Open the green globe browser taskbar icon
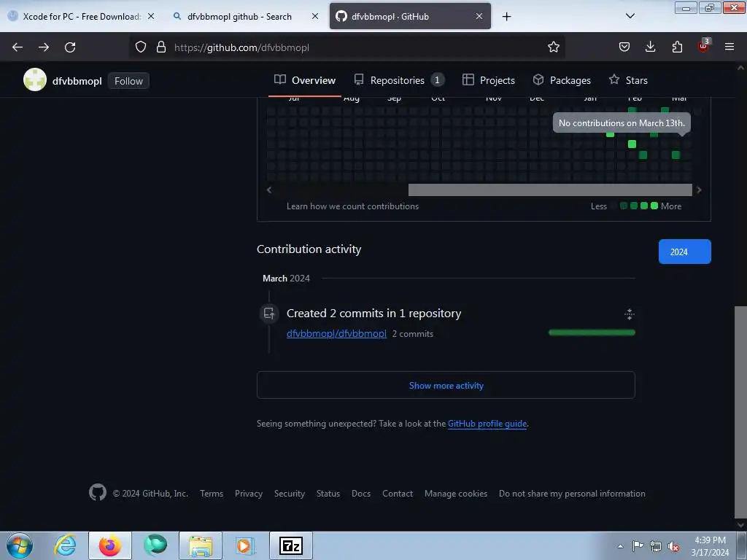 [x=155, y=545]
